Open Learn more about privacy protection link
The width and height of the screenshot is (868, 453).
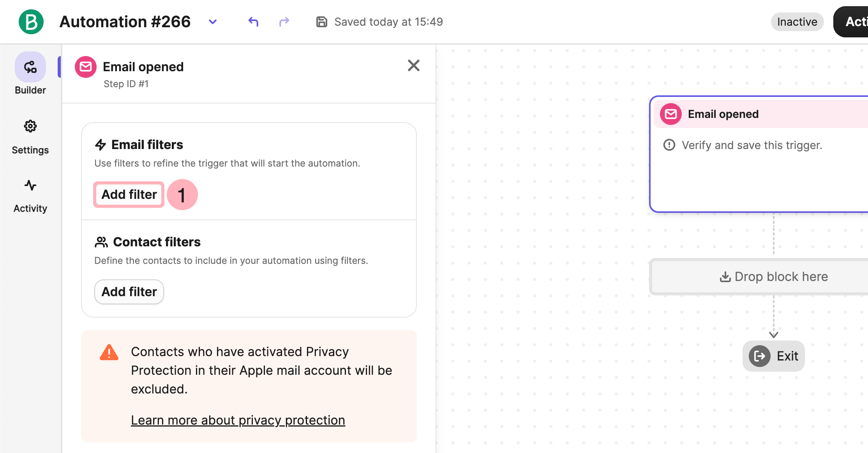pyautogui.click(x=238, y=420)
